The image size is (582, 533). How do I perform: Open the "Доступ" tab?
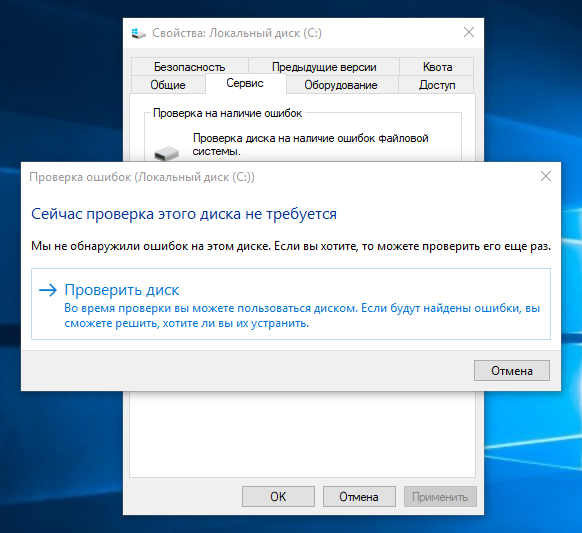click(x=437, y=85)
